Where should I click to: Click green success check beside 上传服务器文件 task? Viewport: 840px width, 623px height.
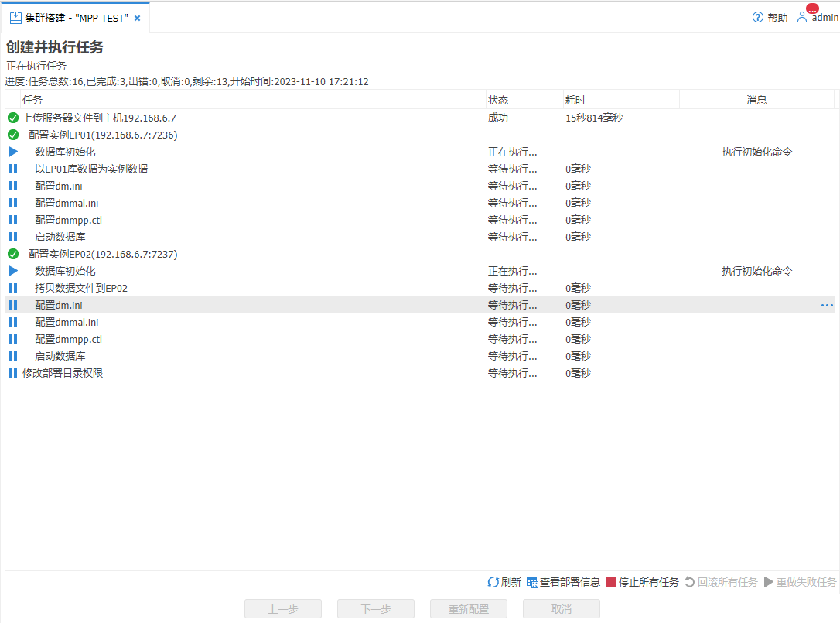12,118
